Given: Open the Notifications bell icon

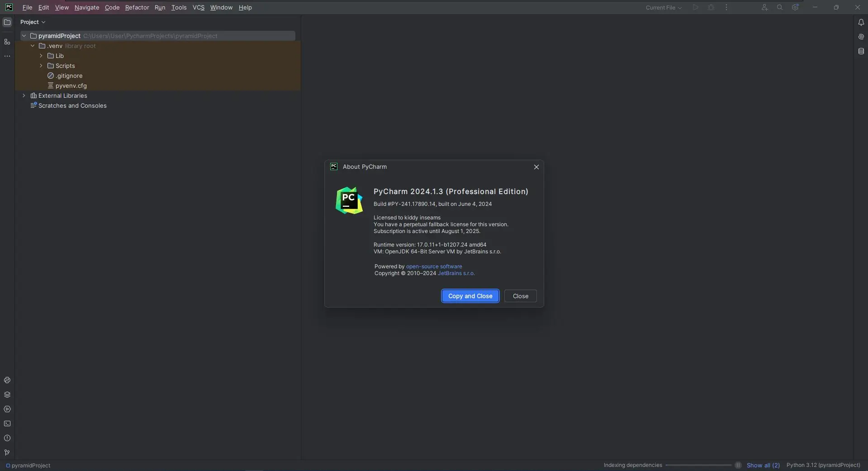Looking at the screenshot, I should pyautogui.click(x=861, y=22).
